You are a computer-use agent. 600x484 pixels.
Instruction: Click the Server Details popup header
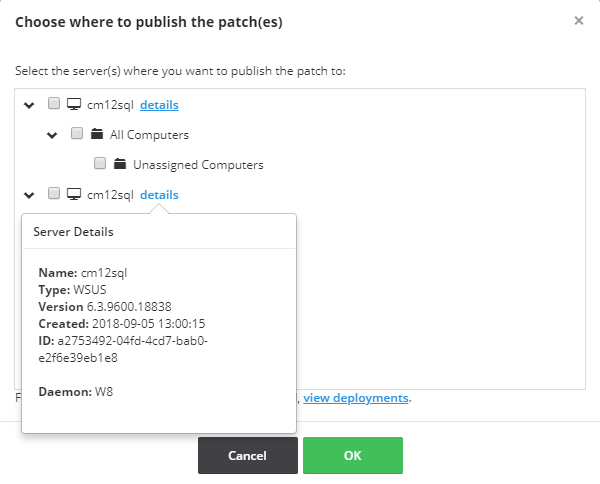point(74,231)
